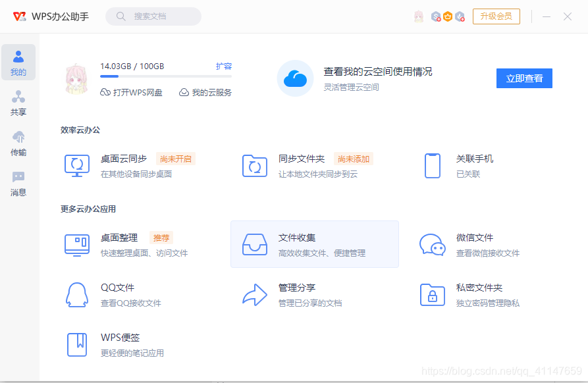Click the 桌面云同步 monitor icon

point(77,166)
